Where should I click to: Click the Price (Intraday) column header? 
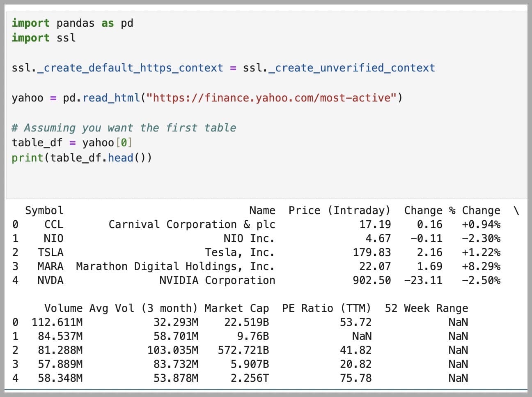click(x=340, y=210)
